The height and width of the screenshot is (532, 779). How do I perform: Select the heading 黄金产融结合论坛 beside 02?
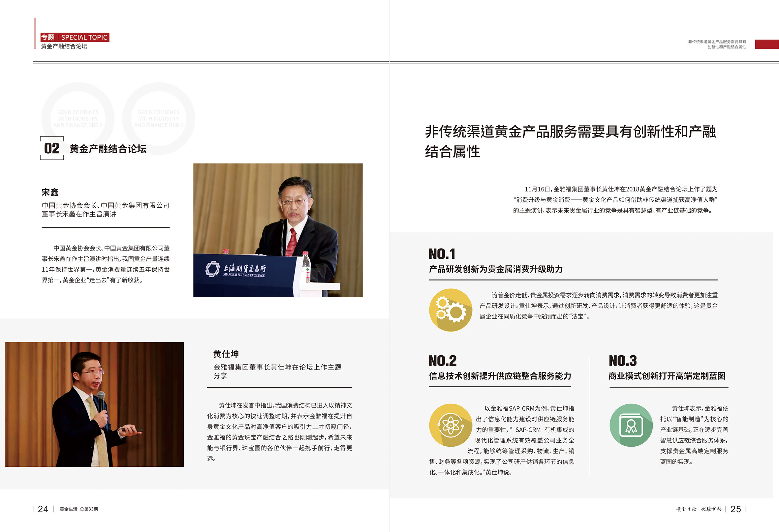[108, 149]
